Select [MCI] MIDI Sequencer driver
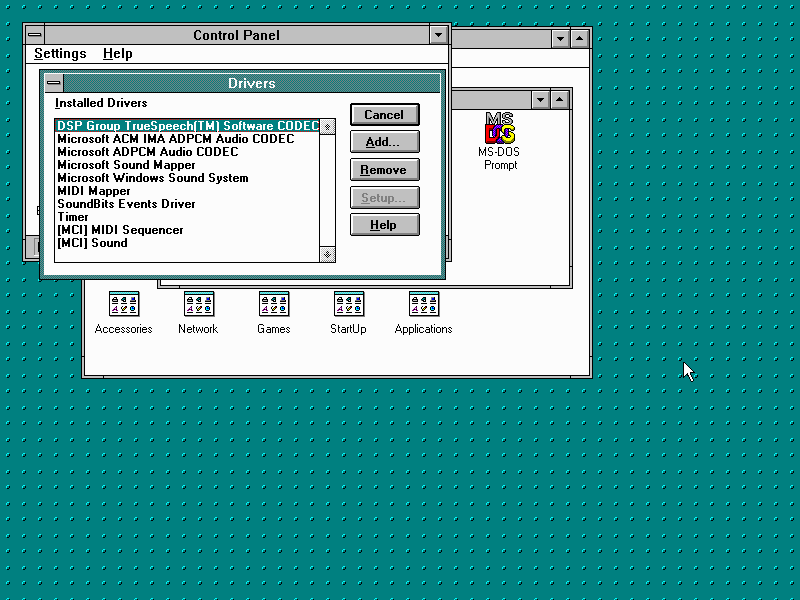This screenshot has height=600, width=800. pos(120,230)
